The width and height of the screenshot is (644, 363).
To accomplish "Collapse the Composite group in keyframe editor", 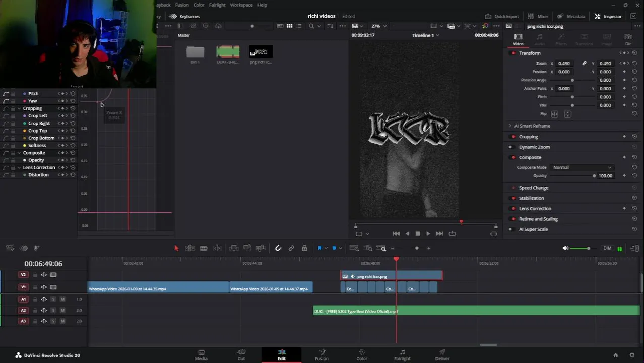I will click(x=19, y=153).
